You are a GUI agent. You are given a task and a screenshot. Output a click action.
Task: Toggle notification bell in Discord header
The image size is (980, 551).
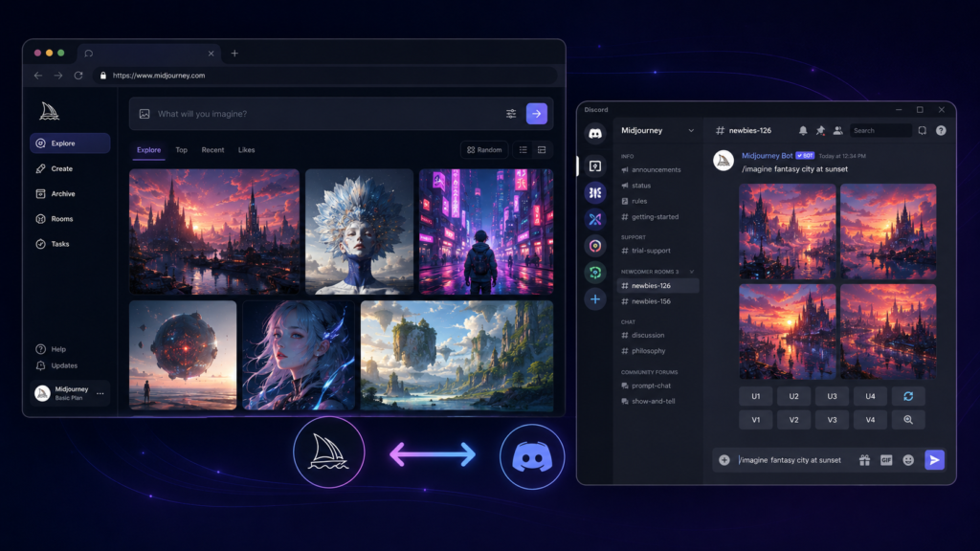coord(803,130)
